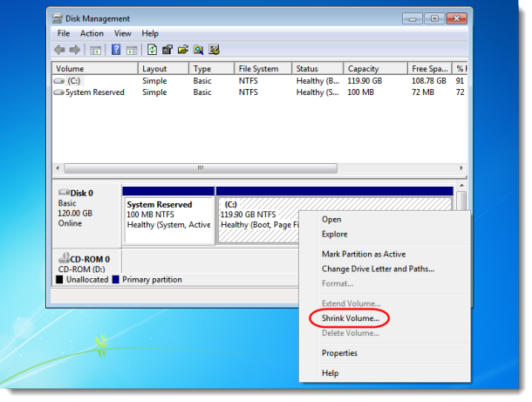
Task: Click the Back arrow toolbar icon
Action: click(59, 50)
